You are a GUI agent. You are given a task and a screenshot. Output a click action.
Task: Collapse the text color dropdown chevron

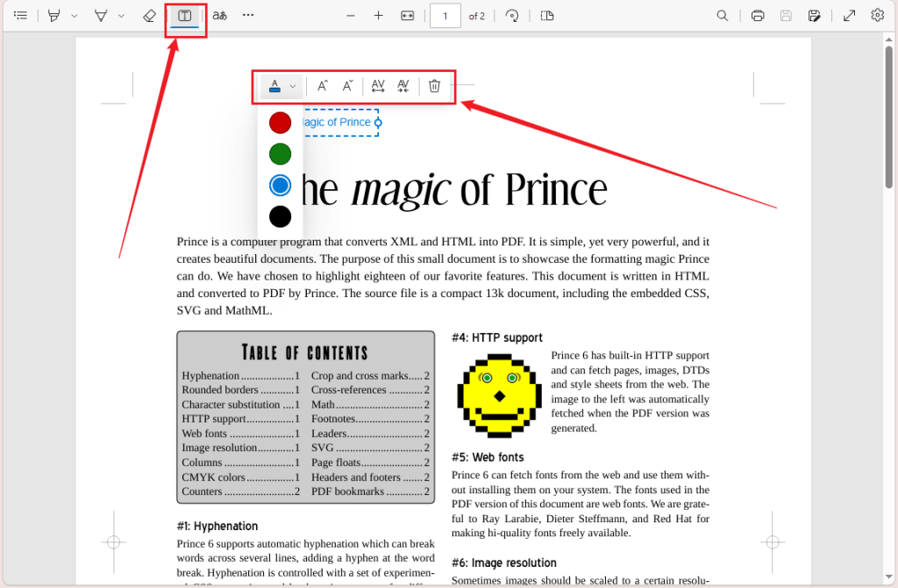(x=293, y=87)
